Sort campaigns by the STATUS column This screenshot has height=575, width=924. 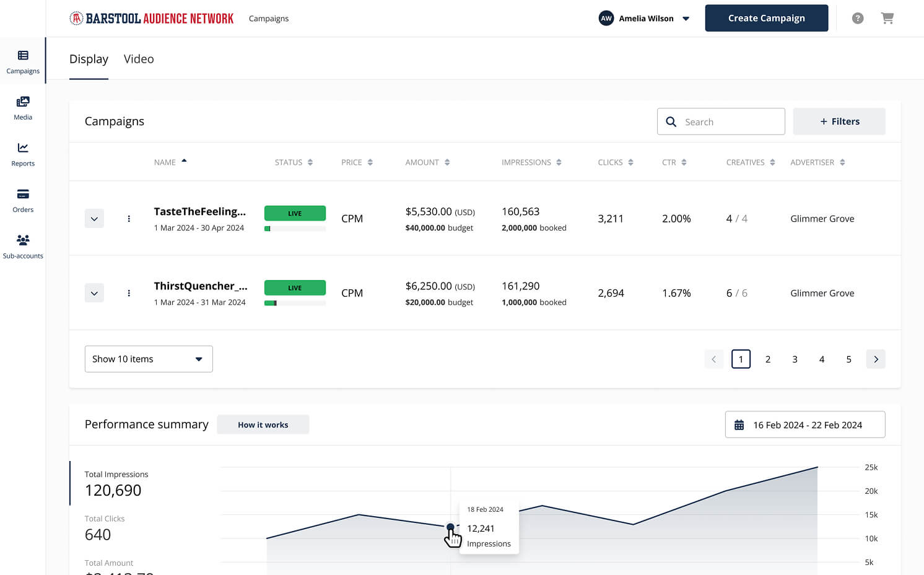293,162
